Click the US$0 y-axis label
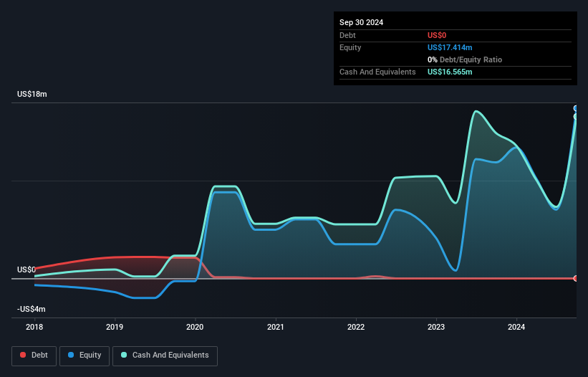588x377 pixels. point(26,269)
